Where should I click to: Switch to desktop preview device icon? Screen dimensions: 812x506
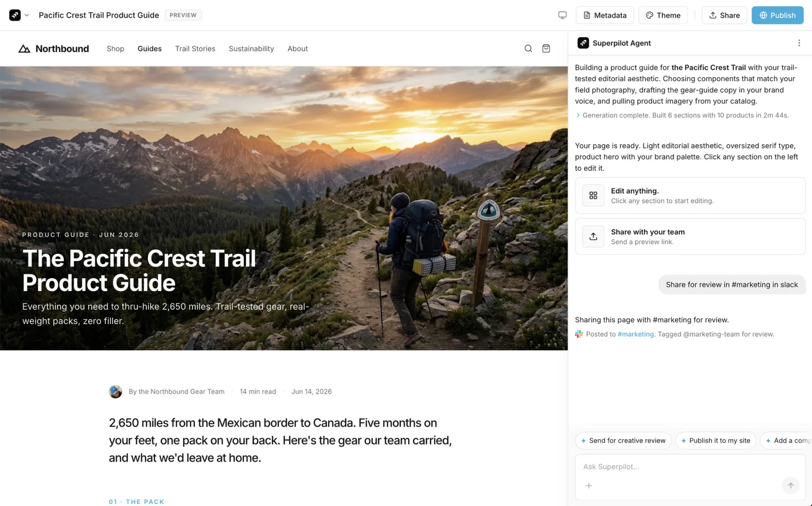point(562,15)
